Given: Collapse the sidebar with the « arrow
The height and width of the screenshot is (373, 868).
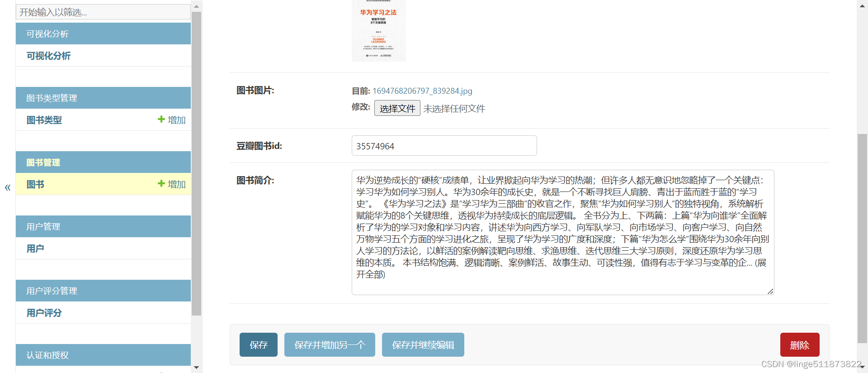Looking at the screenshot, I should [8, 187].
